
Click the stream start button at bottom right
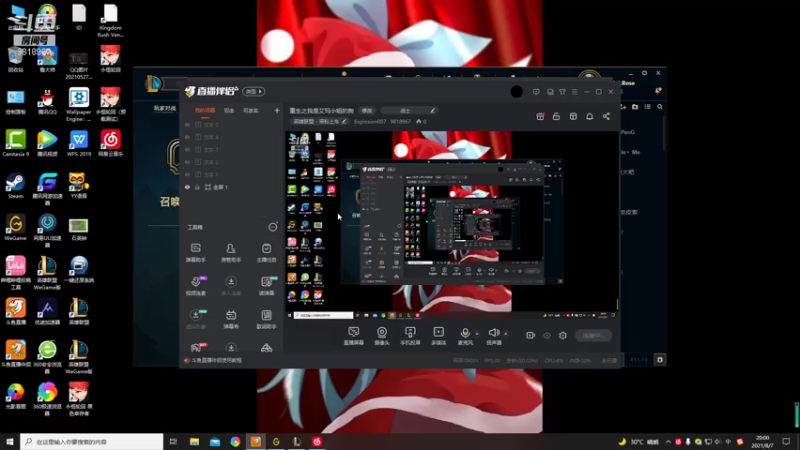[593, 335]
